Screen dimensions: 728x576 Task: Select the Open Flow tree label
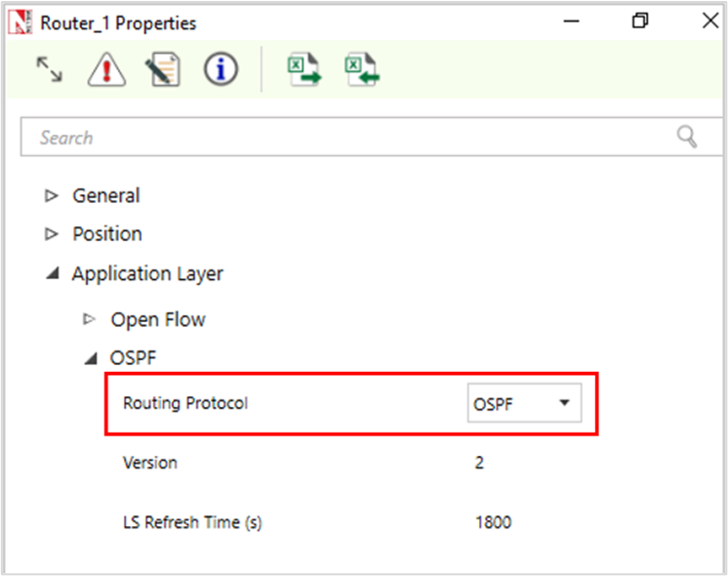coord(158,319)
